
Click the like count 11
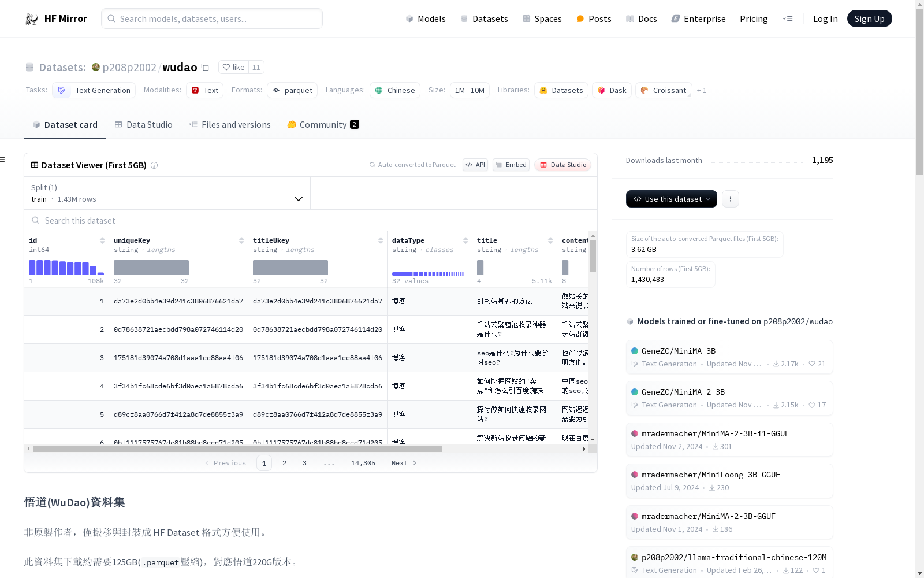click(x=256, y=67)
